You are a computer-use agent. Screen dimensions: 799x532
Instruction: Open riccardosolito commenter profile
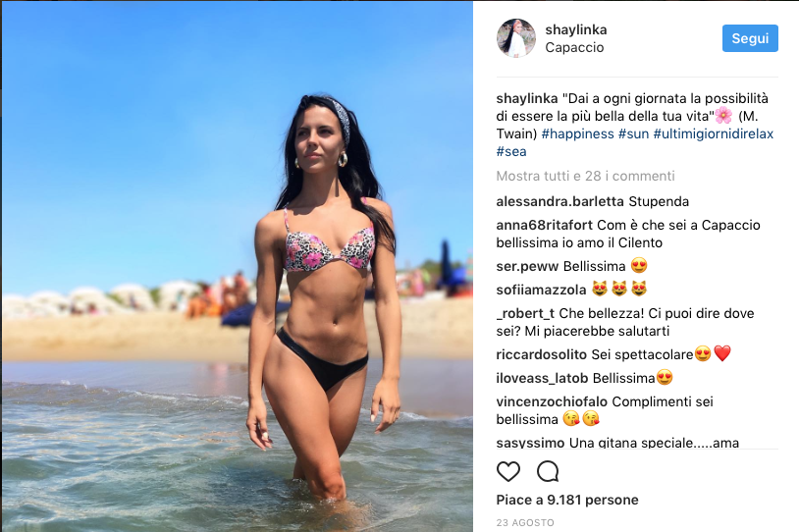point(542,354)
